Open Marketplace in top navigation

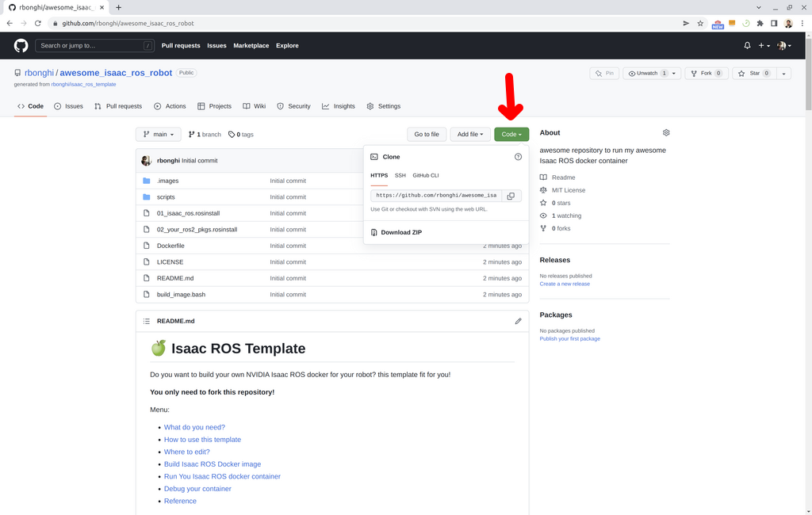[251, 45]
